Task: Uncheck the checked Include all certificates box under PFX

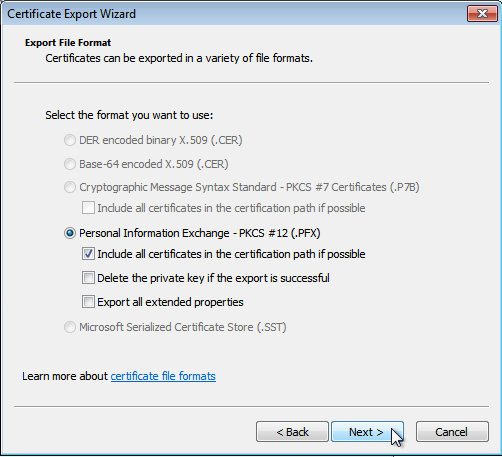Action: [x=88, y=254]
